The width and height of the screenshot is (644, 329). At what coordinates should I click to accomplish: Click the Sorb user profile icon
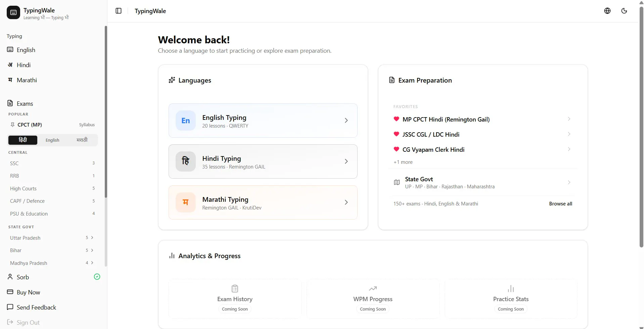[10, 277]
